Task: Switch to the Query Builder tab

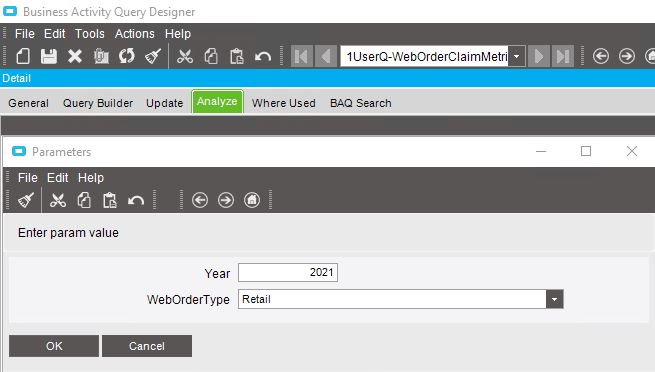Action: 98,103
